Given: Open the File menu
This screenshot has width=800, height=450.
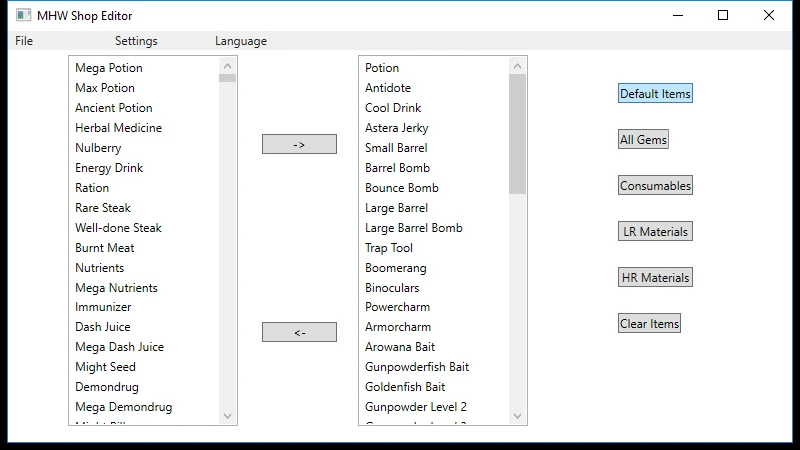Looking at the screenshot, I should click(x=24, y=41).
